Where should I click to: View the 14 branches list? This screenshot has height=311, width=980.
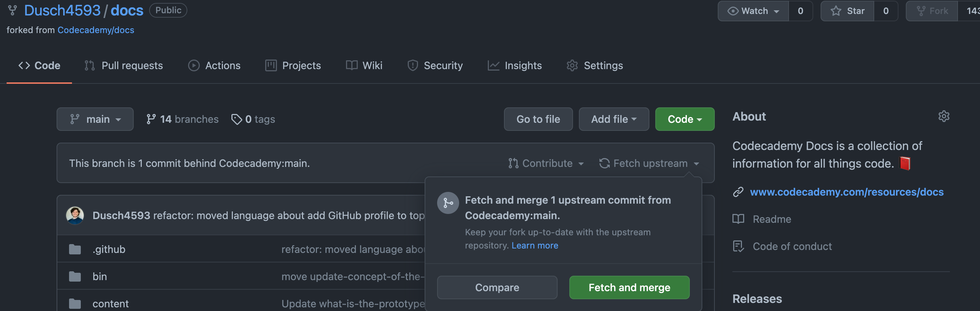(182, 119)
